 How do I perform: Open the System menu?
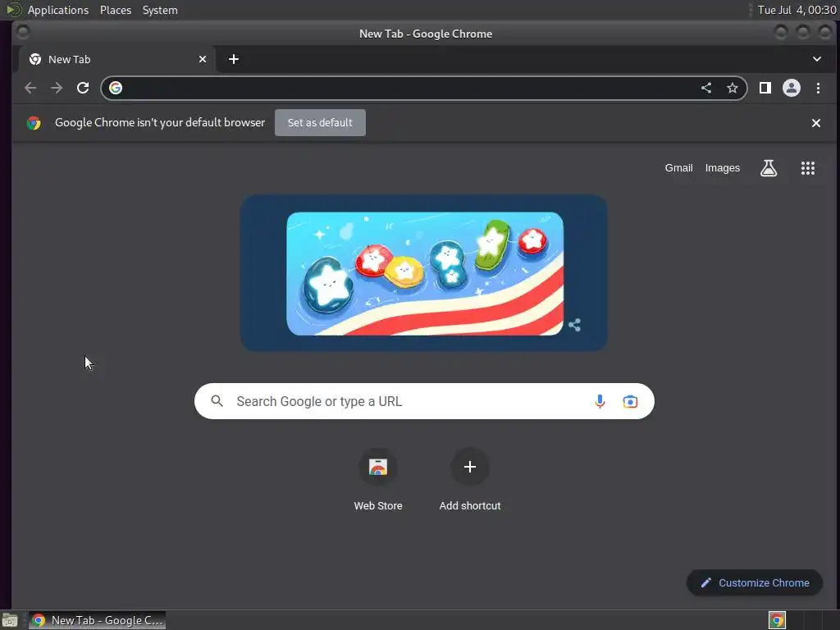pyautogui.click(x=160, y=10)
